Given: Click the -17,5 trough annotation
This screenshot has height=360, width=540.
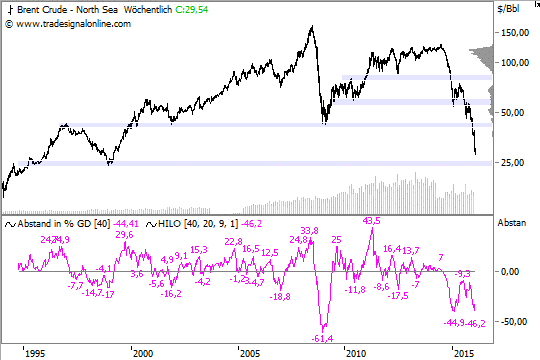Looking at the screenshot, I should (x=398, y=296).
